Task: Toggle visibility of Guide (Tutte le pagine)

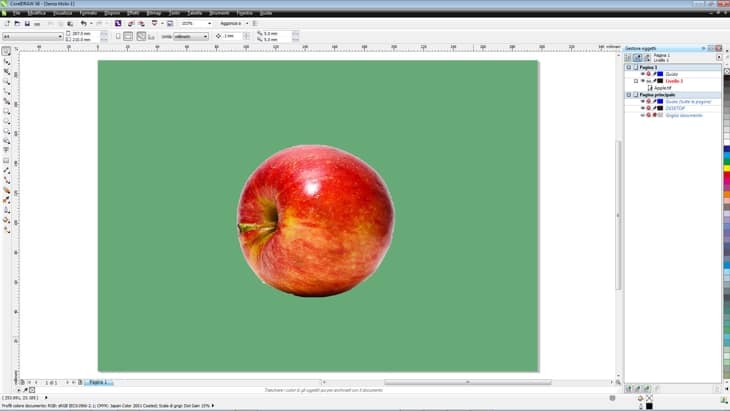Action: (x=642, y=101)
